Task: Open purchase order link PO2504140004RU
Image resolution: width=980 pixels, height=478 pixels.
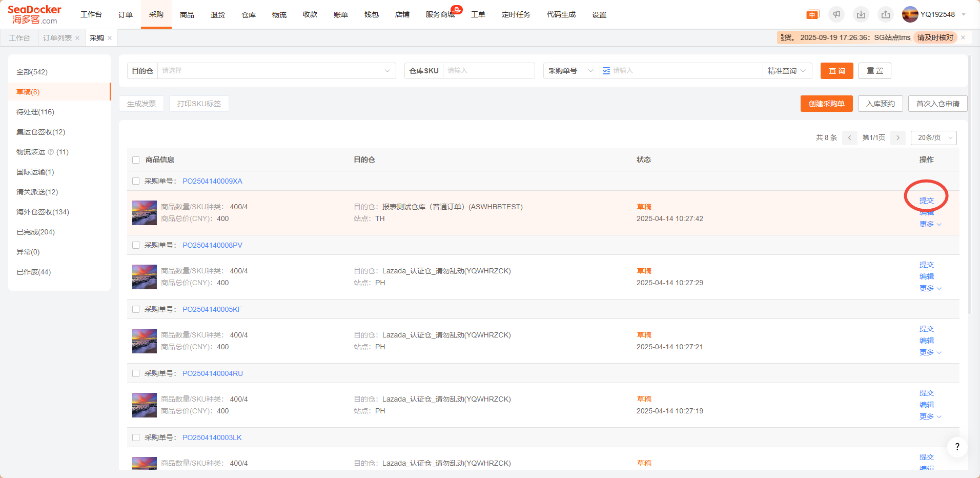Action: 213,373
